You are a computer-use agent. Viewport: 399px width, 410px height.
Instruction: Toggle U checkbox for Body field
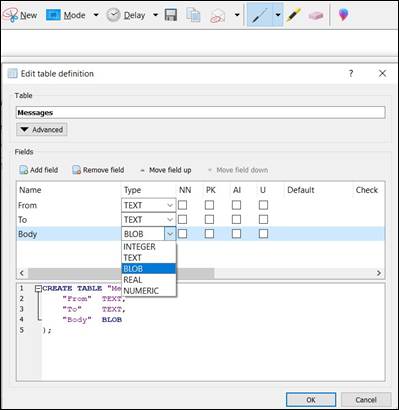(x=263, y=234)
